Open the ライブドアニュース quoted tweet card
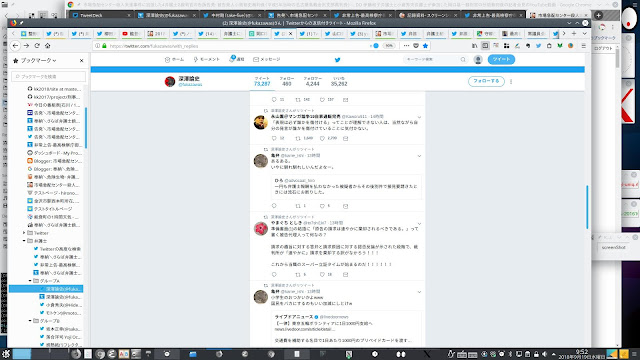The height and width of the screenshot is (360, 640). 347,328
